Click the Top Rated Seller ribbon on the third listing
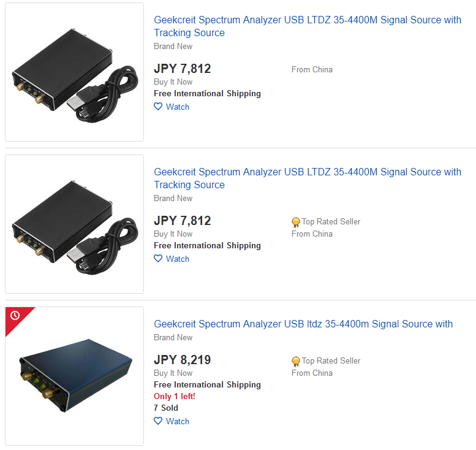The height and width of the screenshot is (450, 476). click(296, 361)
